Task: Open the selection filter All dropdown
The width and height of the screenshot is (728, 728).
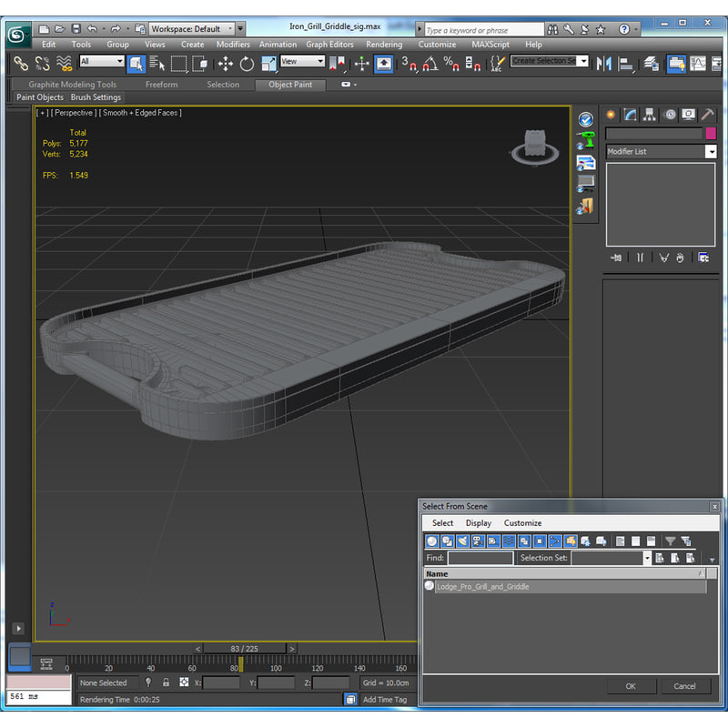Action: 100,64
